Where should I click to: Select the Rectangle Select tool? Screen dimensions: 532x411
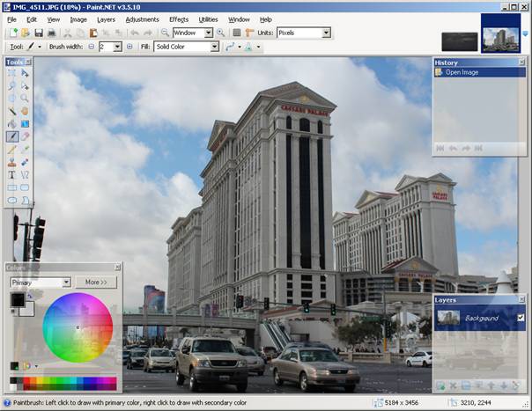coord(11,73)
